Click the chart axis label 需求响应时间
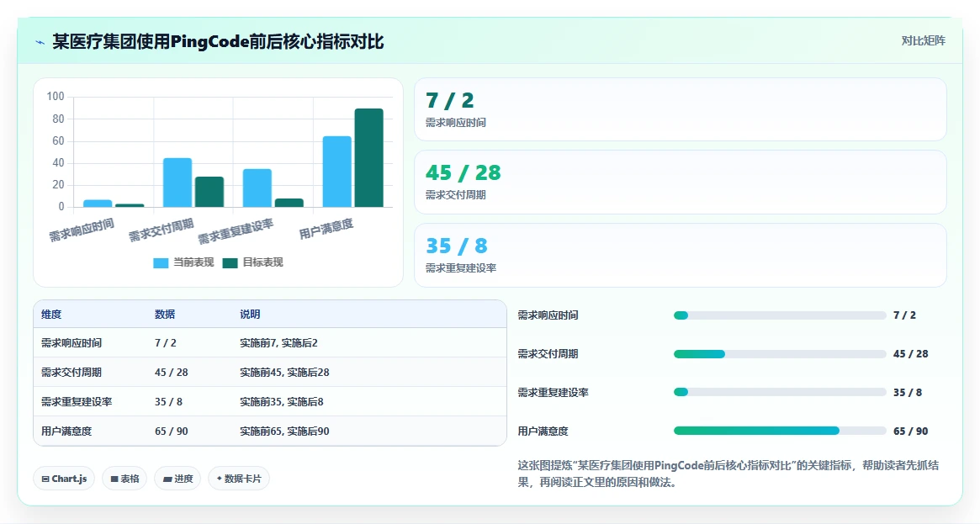Screen dimensions: 980x524 point(82,230)
